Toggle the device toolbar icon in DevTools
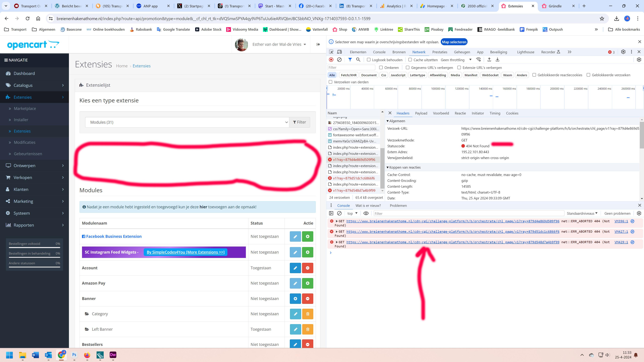The image size is (644, 362). pos(339,52)
